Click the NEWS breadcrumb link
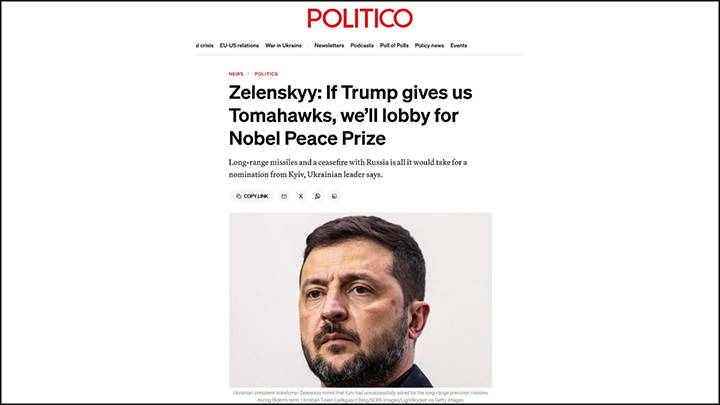 [236, 74]
